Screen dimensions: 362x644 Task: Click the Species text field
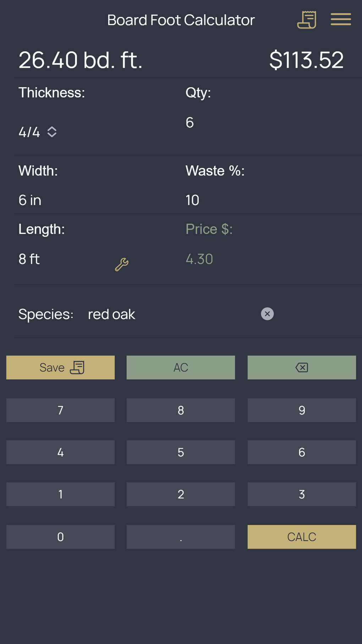(x=170, y=314)
